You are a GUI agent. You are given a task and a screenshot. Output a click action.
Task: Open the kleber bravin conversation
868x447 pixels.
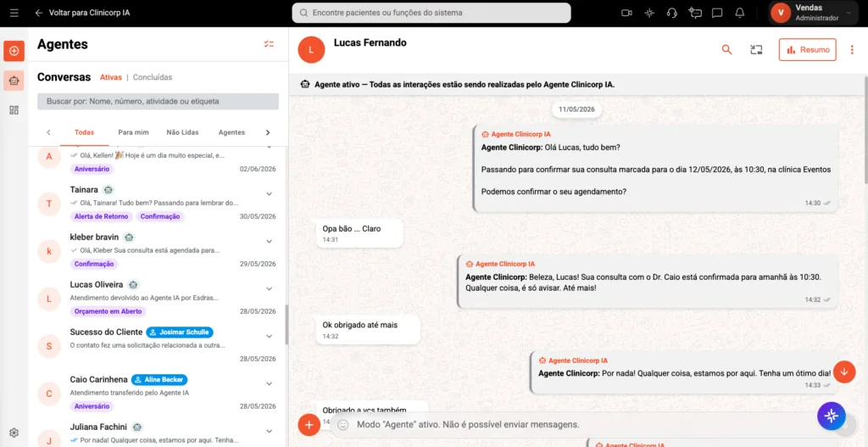pos(158,252)
